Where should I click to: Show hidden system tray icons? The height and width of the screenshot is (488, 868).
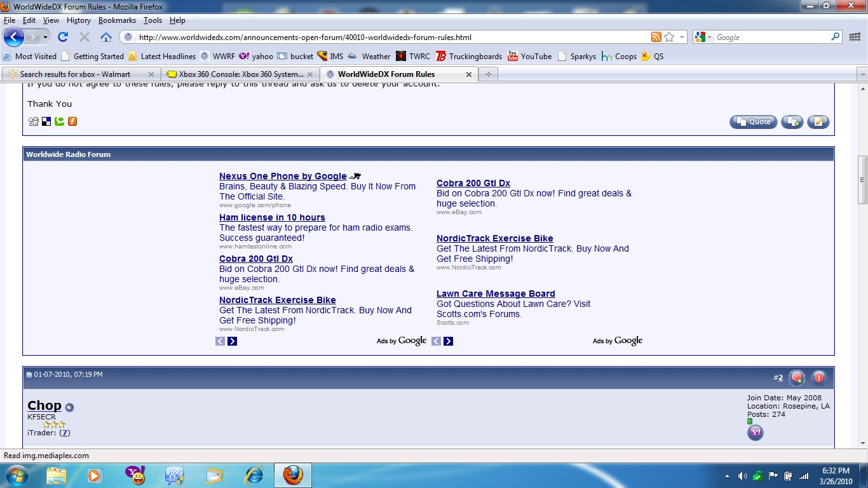pos(727,476)
